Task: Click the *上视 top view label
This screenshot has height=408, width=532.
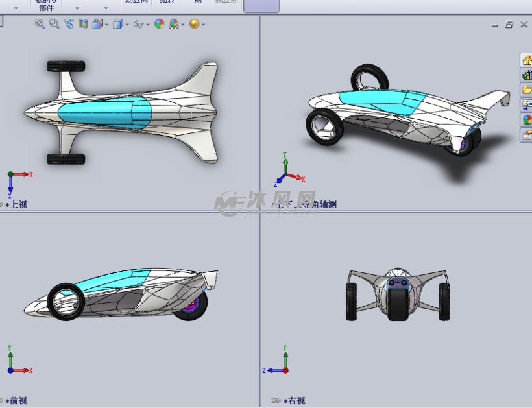Action: pos(17,204)
